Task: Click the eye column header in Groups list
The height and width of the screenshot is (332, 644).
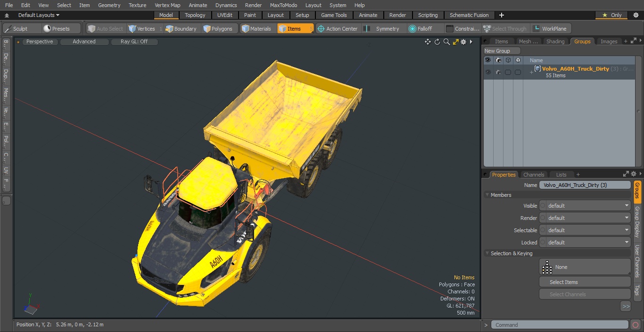Action: point(488,60)
